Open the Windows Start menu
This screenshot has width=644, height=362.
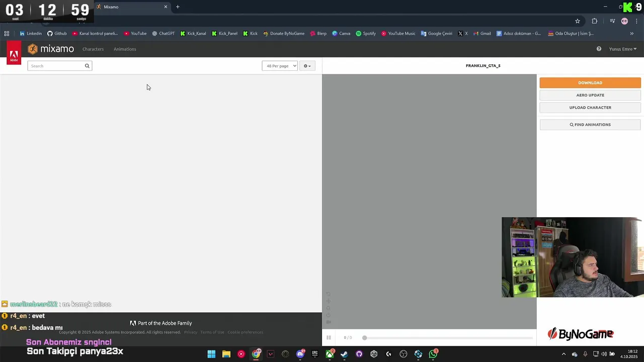(211, 354)
